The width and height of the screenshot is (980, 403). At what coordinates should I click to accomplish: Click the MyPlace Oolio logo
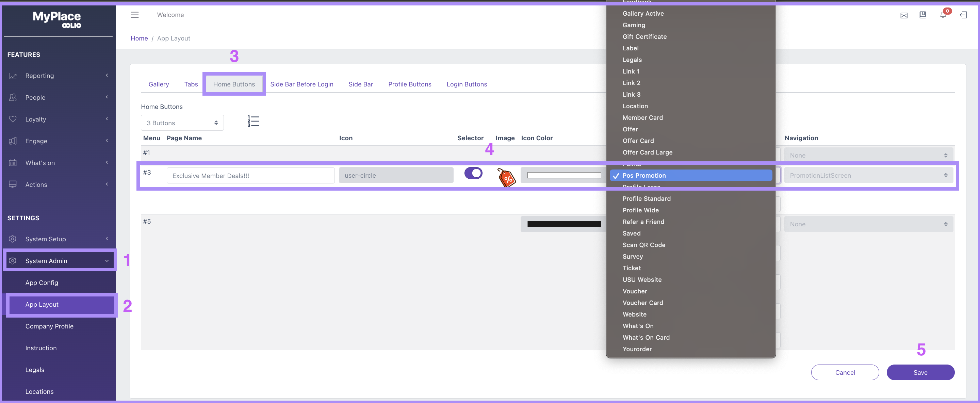coord(57,19)
